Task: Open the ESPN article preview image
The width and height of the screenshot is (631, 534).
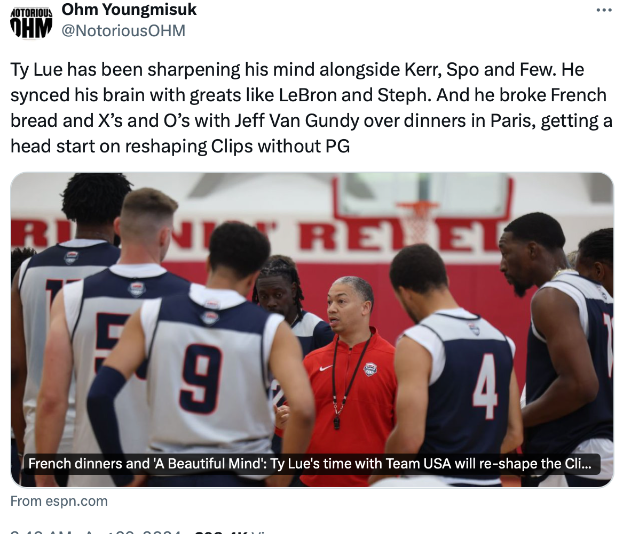Action: point(312,330)
